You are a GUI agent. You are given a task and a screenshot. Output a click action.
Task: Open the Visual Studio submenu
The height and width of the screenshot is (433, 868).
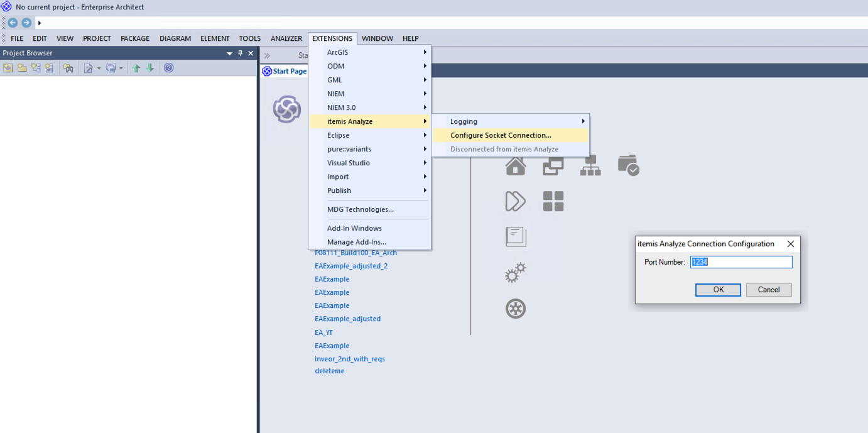click(369, 163)
